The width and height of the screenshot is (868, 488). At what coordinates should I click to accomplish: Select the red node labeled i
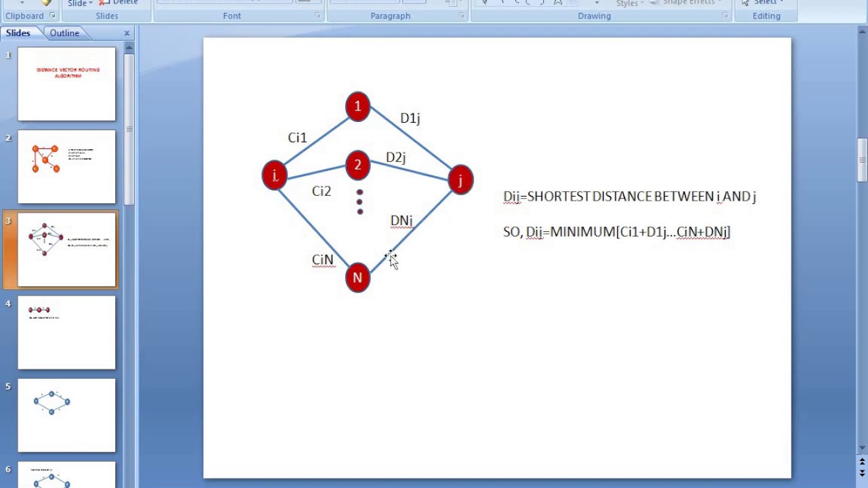click(275, 176)
